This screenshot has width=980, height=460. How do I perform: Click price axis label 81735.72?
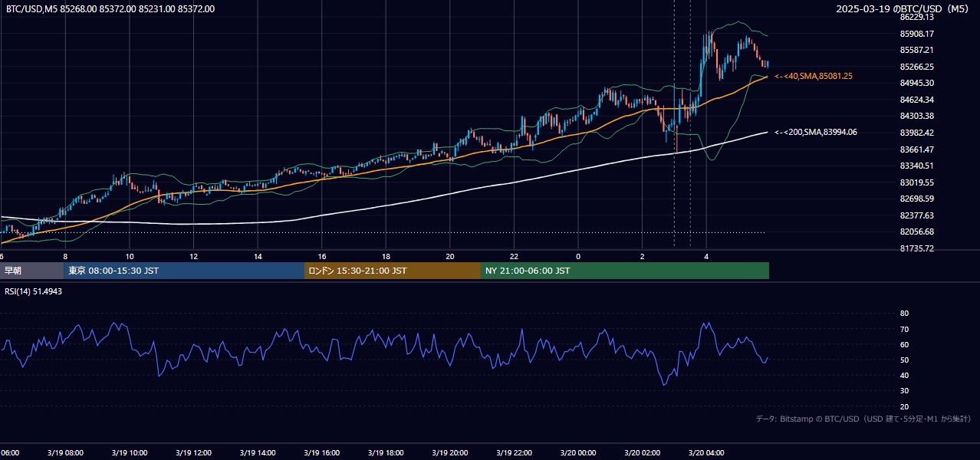917,248
